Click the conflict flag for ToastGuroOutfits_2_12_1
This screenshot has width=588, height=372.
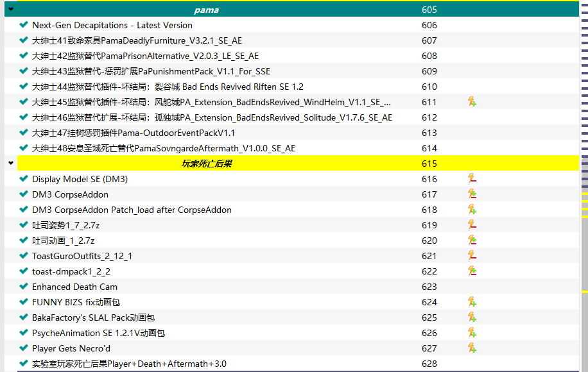click(x=472, y=256)
